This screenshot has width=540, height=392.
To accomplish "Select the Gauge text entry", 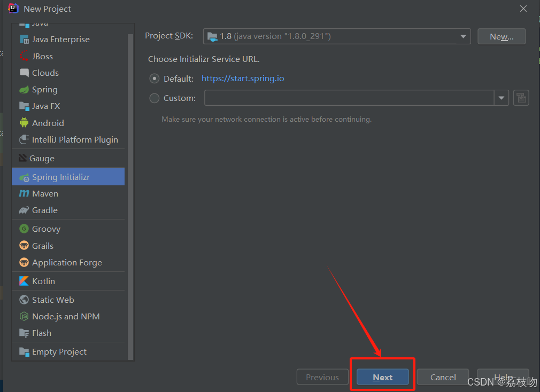I will tap(42, 159).
